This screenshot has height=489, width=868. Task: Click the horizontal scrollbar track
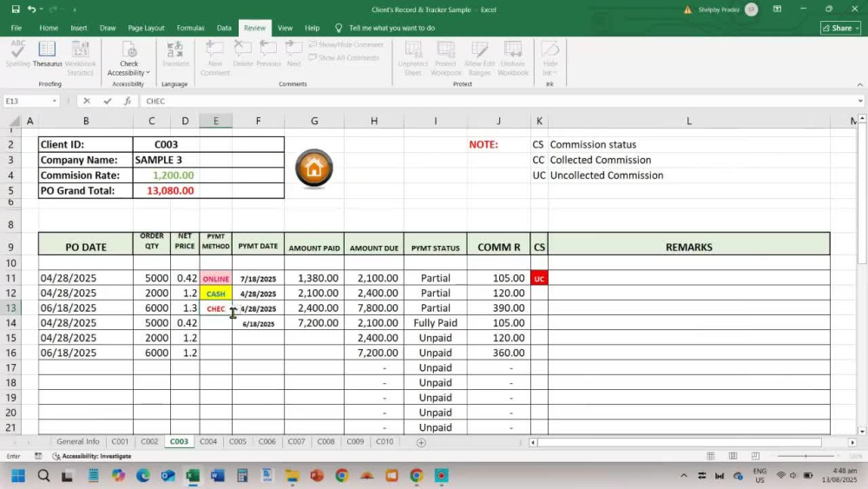click(680, 442)
